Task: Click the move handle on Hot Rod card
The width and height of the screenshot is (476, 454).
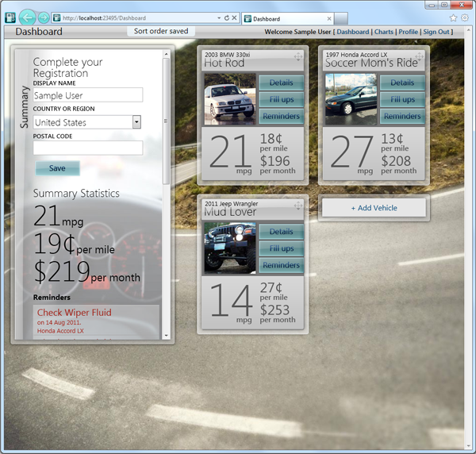Action: click(298, 56)
